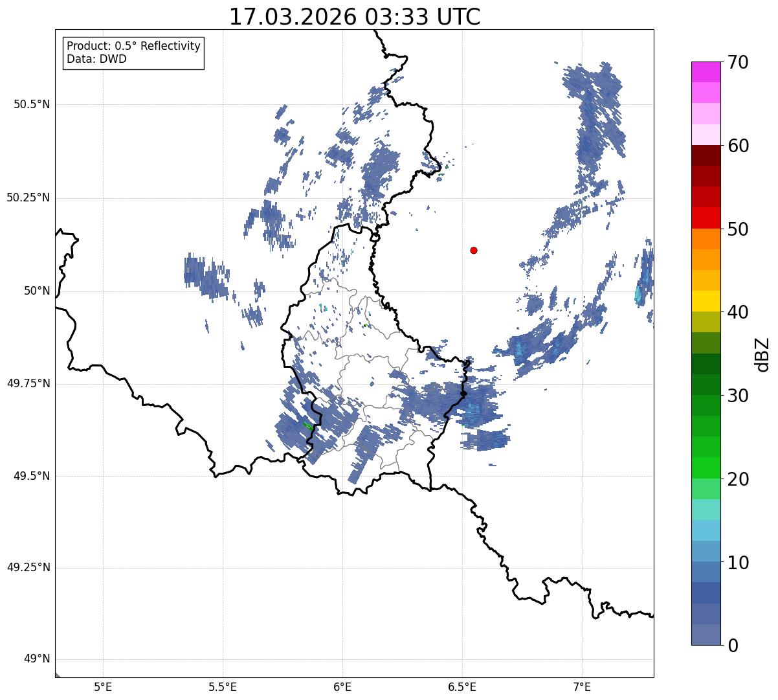Click the 'Data: DWD' text
Screen dimensions: 778x700
[96, 59]
